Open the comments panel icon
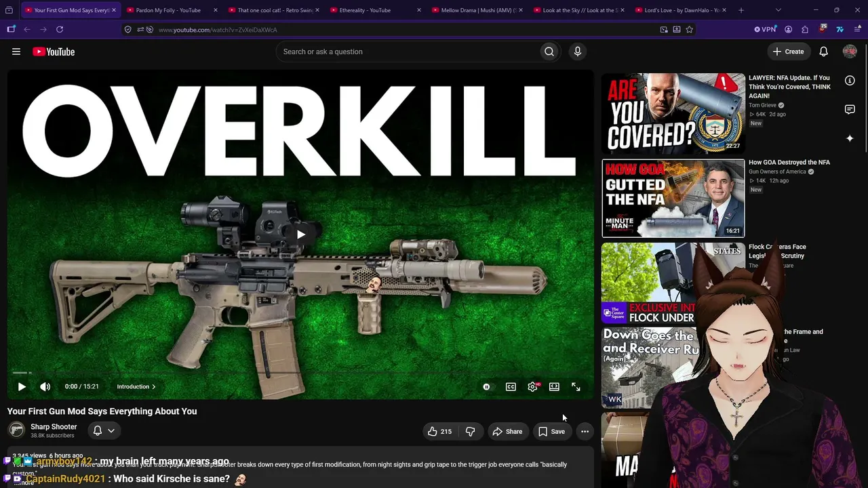 point(850,109)
